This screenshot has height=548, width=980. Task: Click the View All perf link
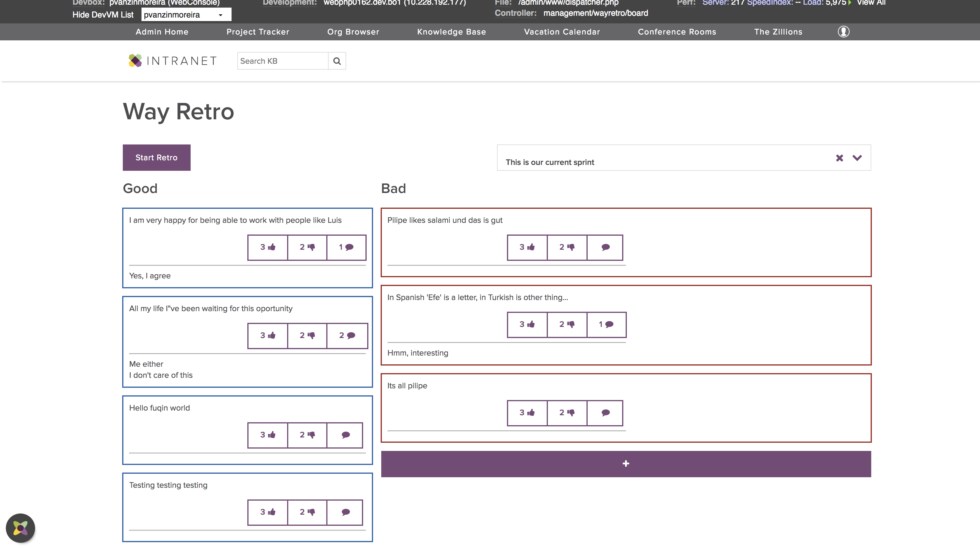pos(871,3)
